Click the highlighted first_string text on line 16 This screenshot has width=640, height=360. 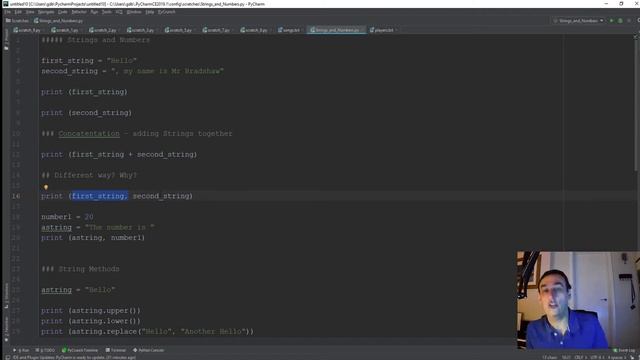100,196
